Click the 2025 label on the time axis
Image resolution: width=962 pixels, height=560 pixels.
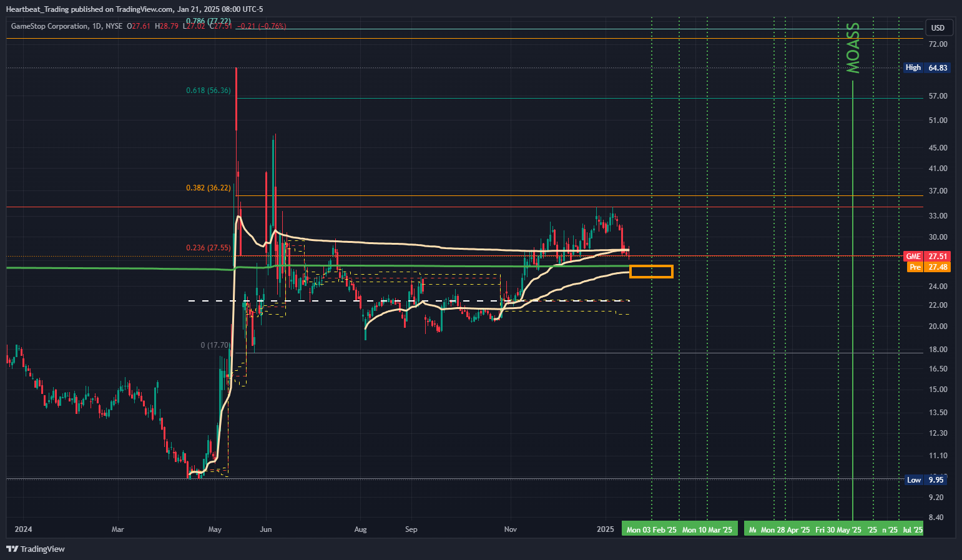[x=606, y=529]
